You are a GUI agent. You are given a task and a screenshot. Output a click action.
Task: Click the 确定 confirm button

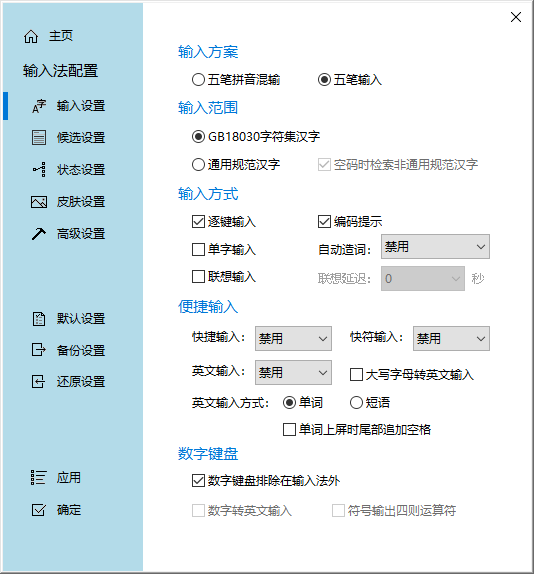click(x=56, y=510)
